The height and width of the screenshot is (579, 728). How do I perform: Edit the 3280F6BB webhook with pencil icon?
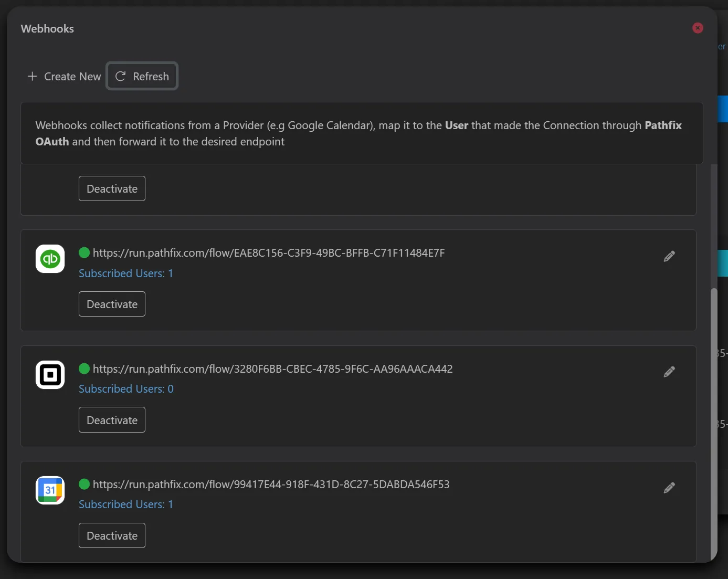[x=669, y=372]
